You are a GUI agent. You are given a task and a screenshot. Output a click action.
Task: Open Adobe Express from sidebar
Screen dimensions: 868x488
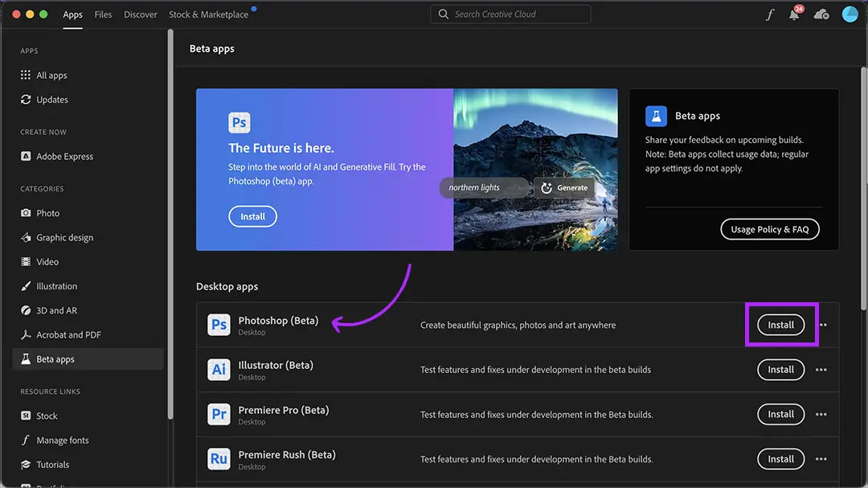coord(88,156)
